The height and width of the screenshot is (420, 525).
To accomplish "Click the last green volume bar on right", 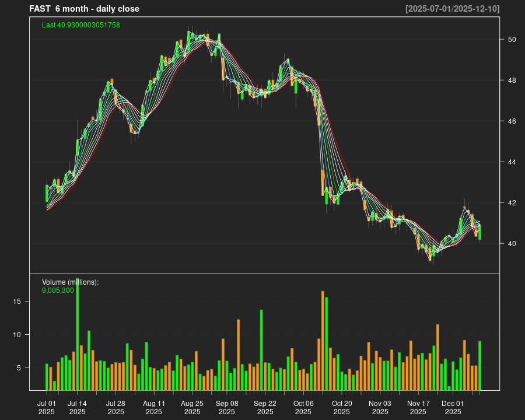I will 480,366.
